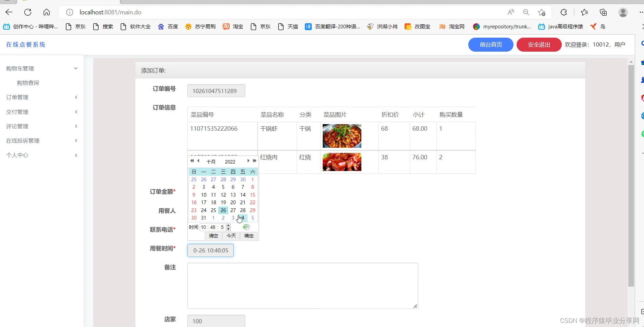This screenshot has width=644, height=327.
Task: Collapse the 购物车管理 menu
Action: pyautogui.click(x=42, y=68)
